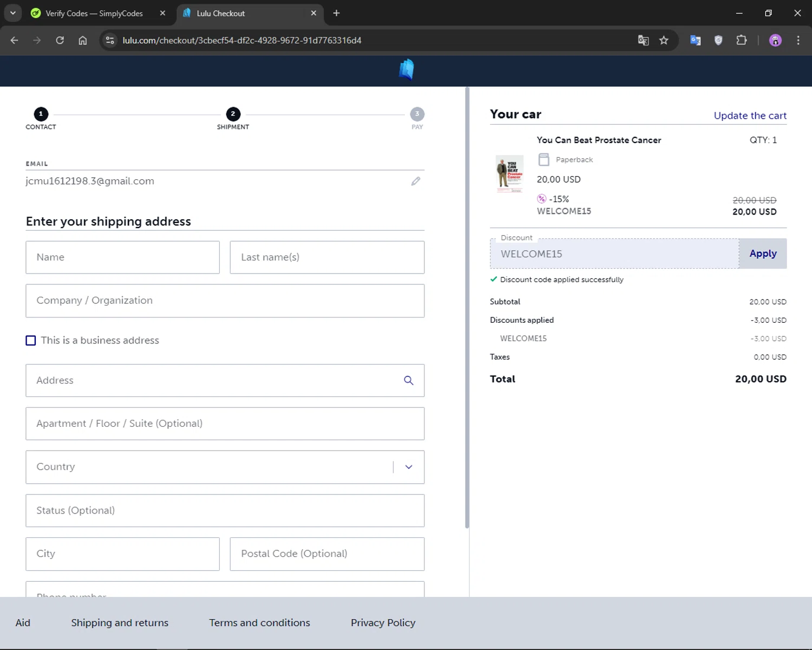Click the pencil icon to edit email
This screenshot has width=812, height=650.
pos(415,181)
